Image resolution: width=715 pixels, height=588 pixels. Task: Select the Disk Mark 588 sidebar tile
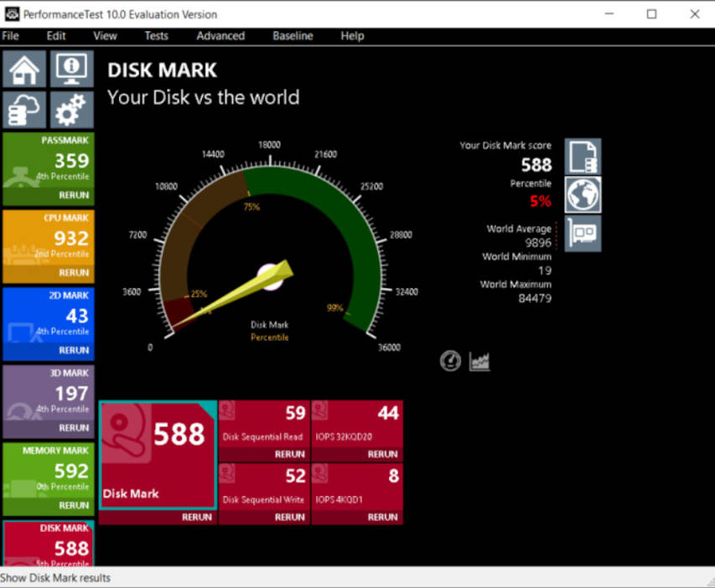click(x=49, y=544)
